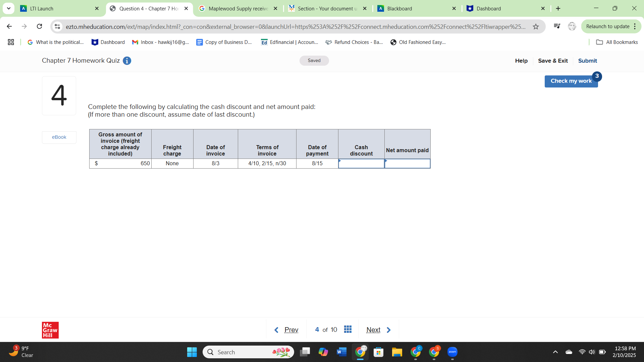Open the tab search chevron
Image resolution: width=644 pixels, height=362 pixels.
point(9,8)
